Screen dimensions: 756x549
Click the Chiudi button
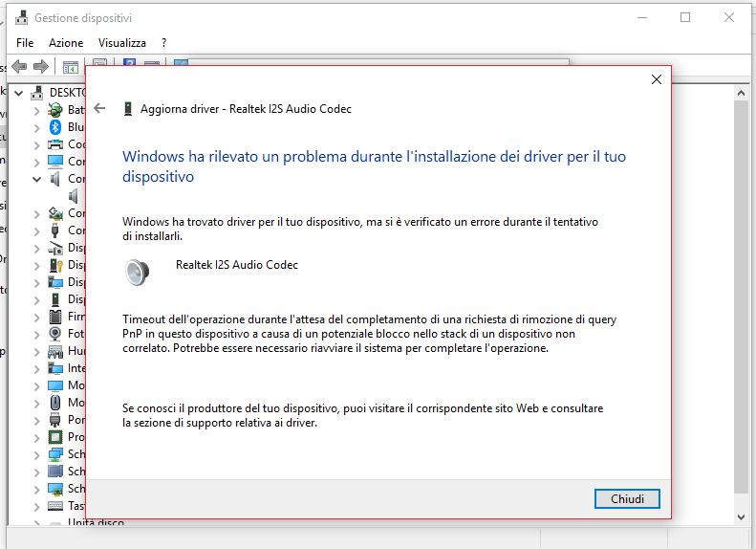pyautogui.click(x=627, y=499)
